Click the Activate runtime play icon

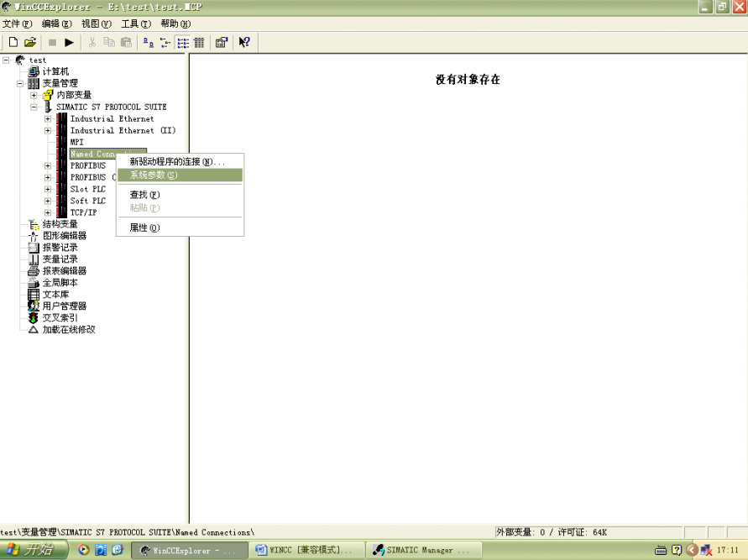(69, 43)
